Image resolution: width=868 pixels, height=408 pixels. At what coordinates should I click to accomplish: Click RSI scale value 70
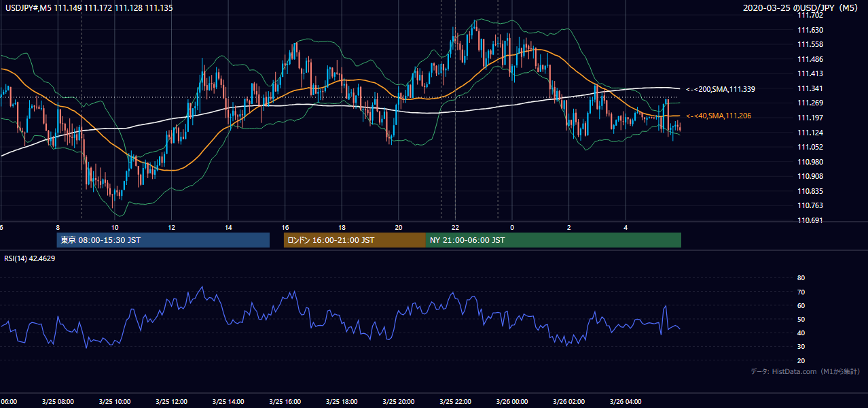[x=801, y=292]
